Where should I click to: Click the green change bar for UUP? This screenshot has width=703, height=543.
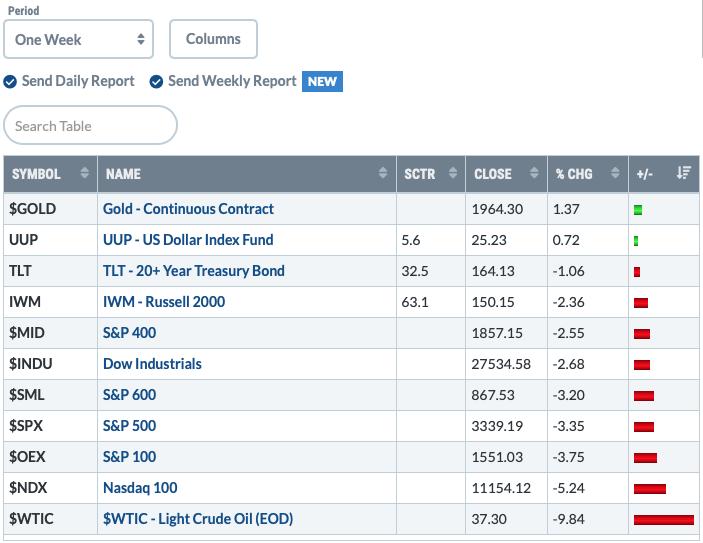point(636,241)
